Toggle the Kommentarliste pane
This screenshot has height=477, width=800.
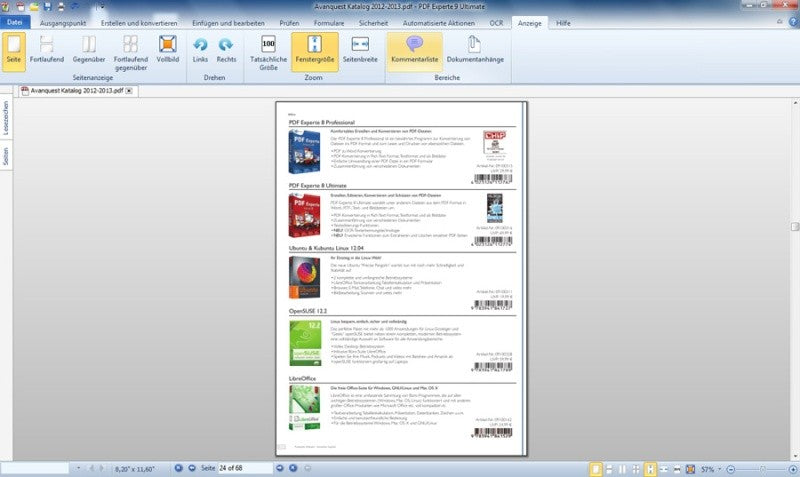tap(414, 51)
